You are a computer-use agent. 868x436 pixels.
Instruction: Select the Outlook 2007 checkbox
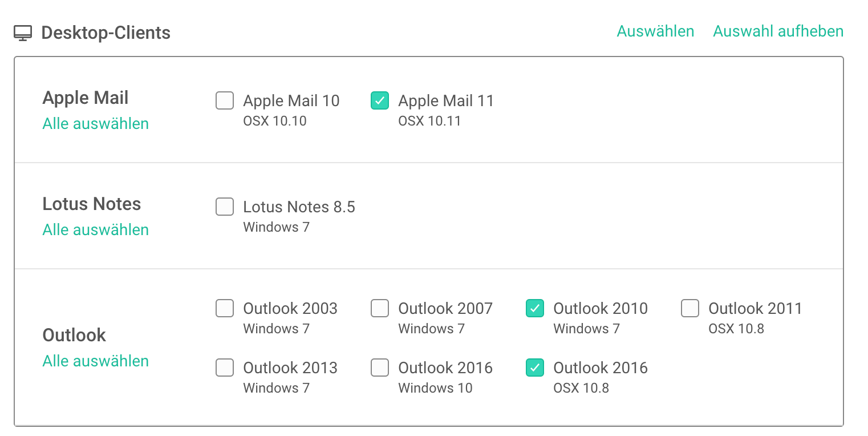tap(380, 308)
